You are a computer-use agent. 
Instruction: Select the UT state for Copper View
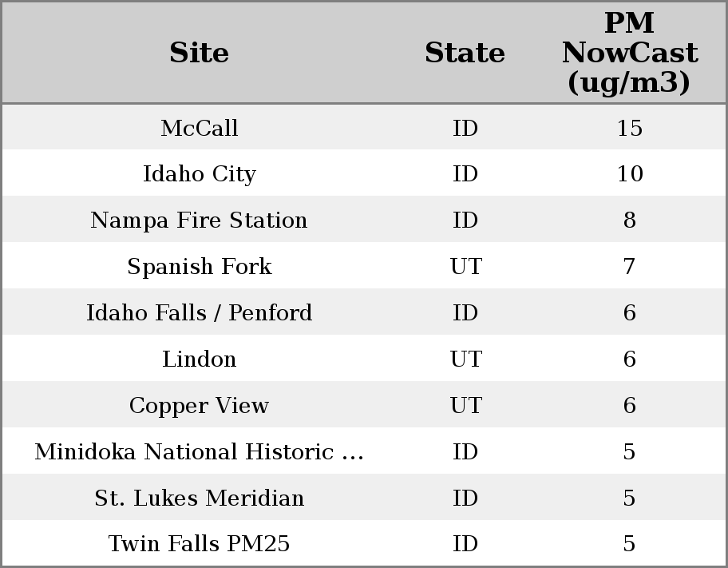(465, 406)
